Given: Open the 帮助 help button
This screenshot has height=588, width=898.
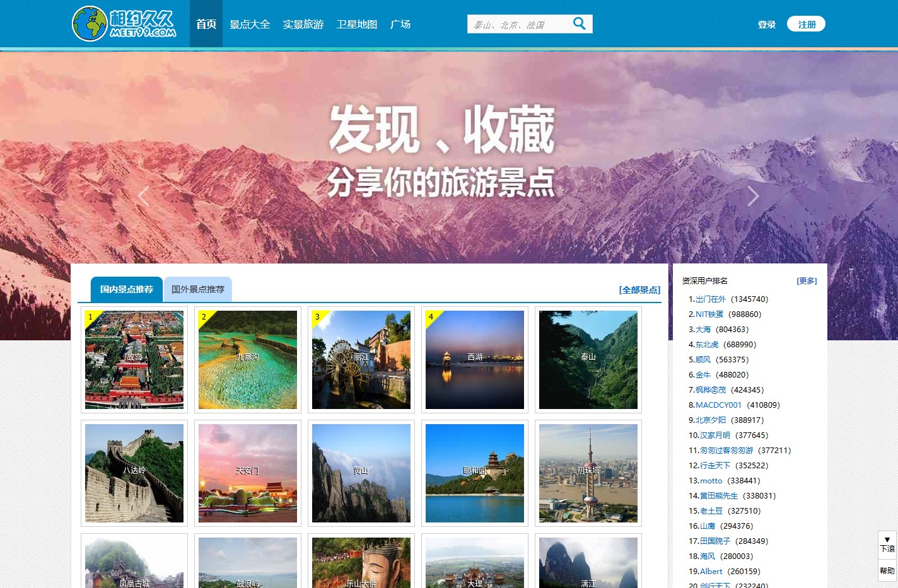Looking at the screenshot, I should click(x=887, y=570).
